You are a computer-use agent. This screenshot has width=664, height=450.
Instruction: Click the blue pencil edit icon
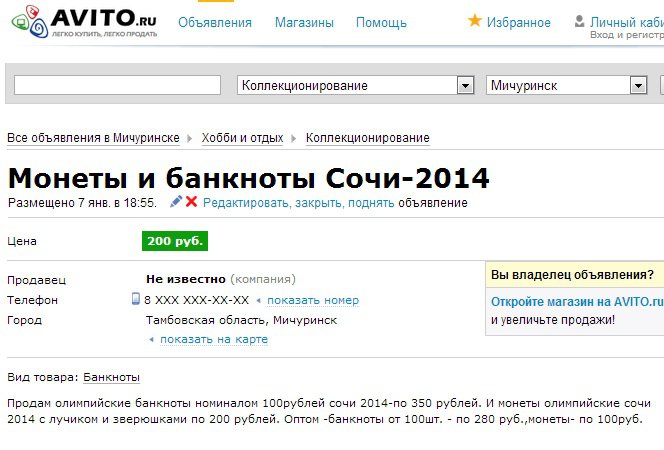click(x=176, y=202)
